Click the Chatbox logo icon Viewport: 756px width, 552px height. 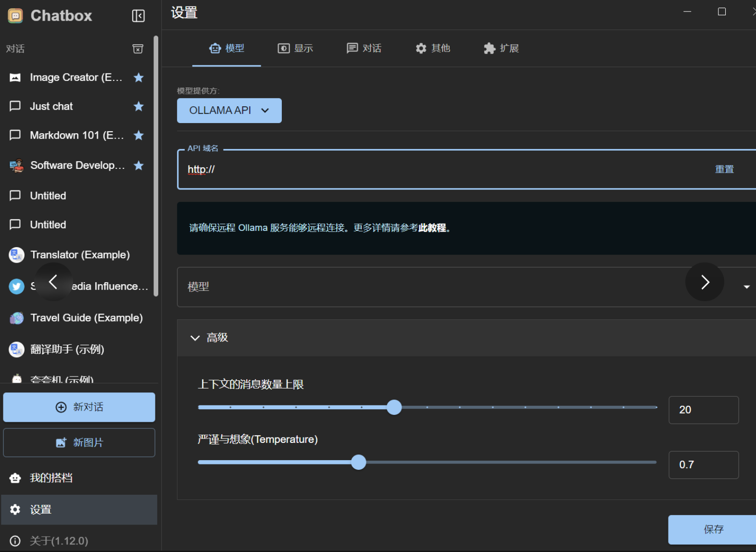pyautogui.click(x=15, y=16)
